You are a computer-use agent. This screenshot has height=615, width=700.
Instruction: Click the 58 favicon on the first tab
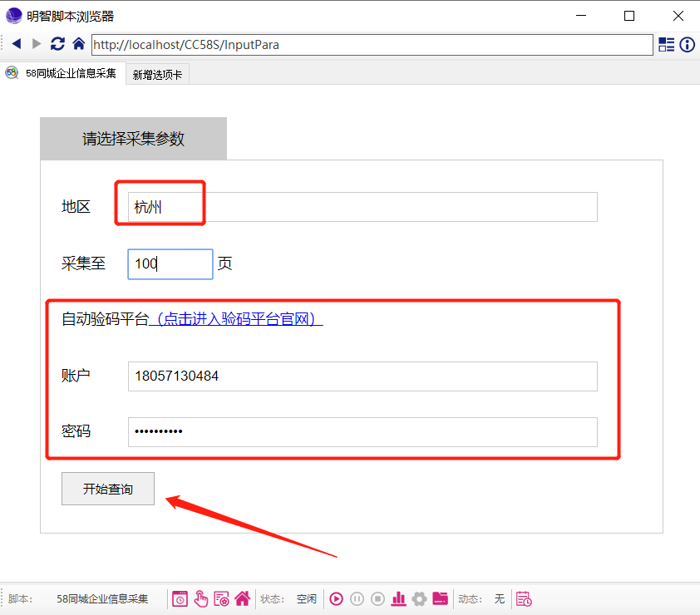click(x=12, y=73)
